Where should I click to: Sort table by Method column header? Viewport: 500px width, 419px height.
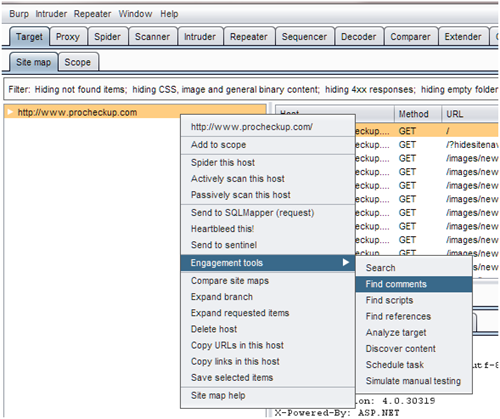point(418,114)
